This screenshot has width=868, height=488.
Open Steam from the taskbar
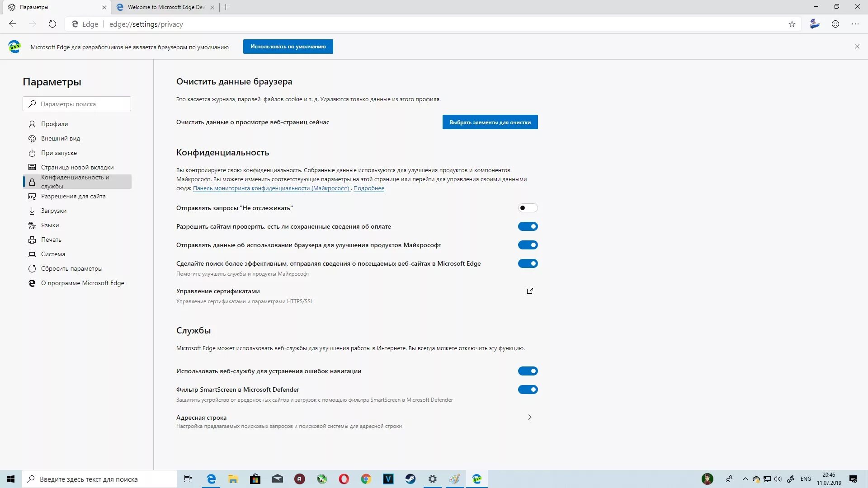[410, 479]
